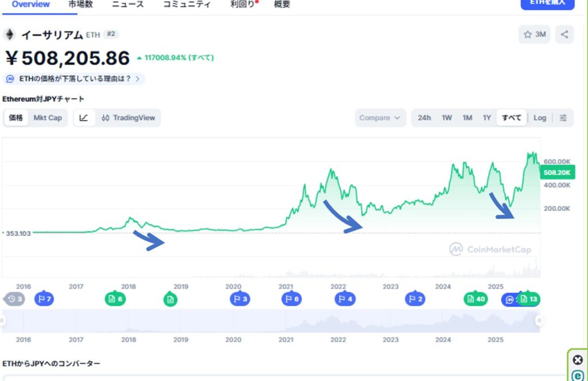Screen dimensions: 588x381
Task: Click the share icon button
Action: click(564, 34)
